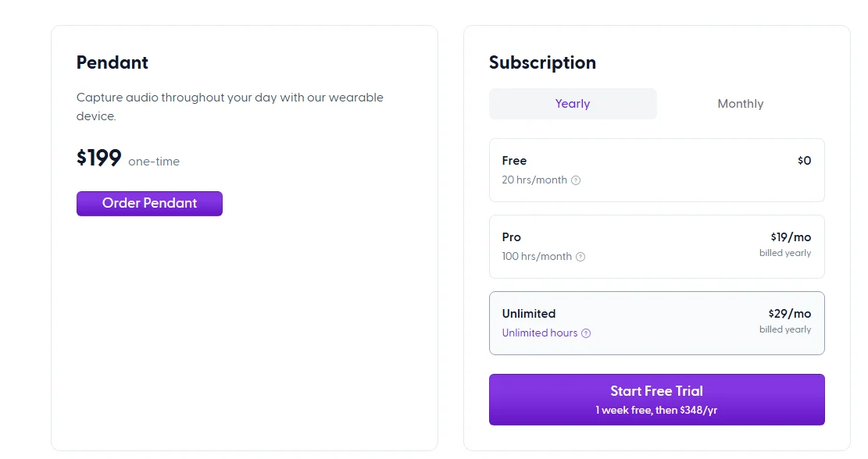This screenshot has height=459, width=868.
Task: Click the $199 pendant price
Action: tap(99, 158)
